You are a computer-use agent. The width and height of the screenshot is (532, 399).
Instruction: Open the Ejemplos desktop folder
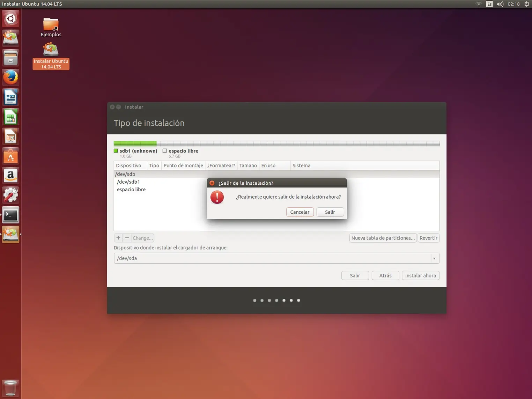coord(51,27)
